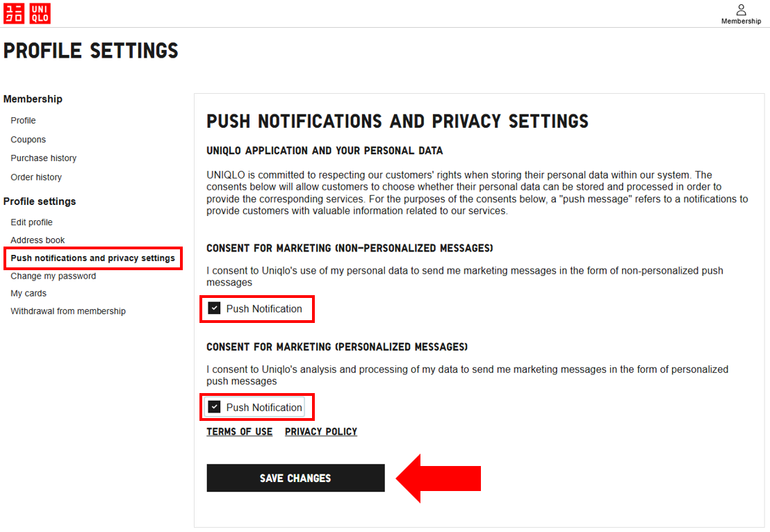Viewport: 770px width, 532px height.
Task: Click the Japanese katakana UNIQLO logo square
Action: coord(14,13)
